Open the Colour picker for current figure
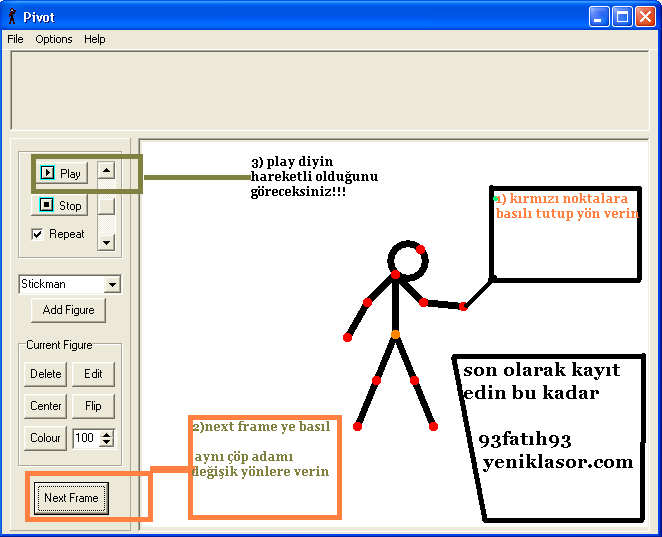The height and width of the screenshot is (537, 662). tap(46, 438)
